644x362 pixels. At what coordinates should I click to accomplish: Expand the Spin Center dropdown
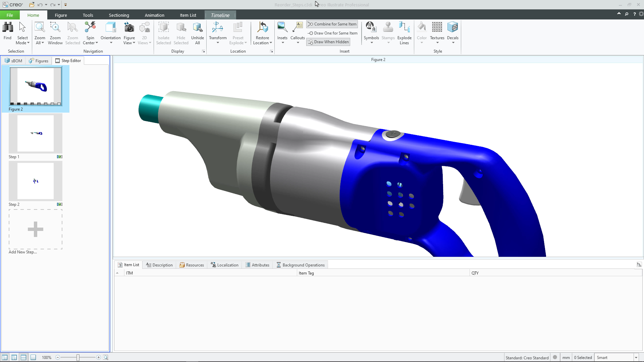(x=90, y=40)
